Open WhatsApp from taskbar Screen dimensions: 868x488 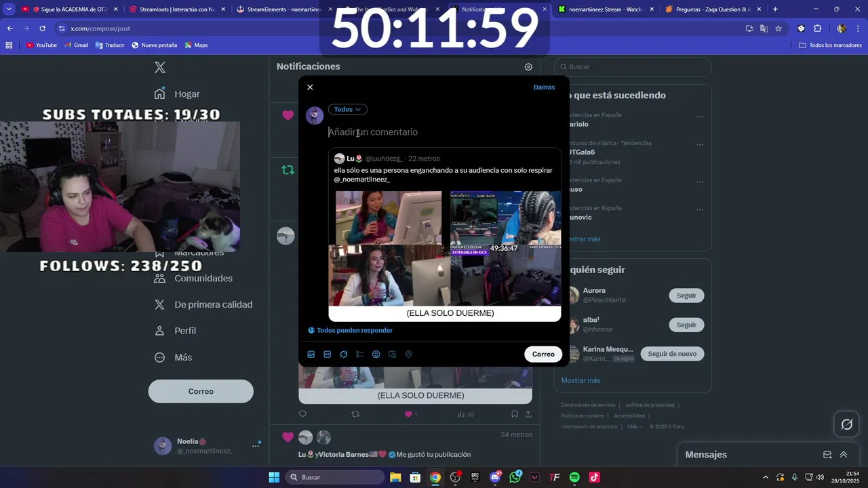[x=515, y=477]
